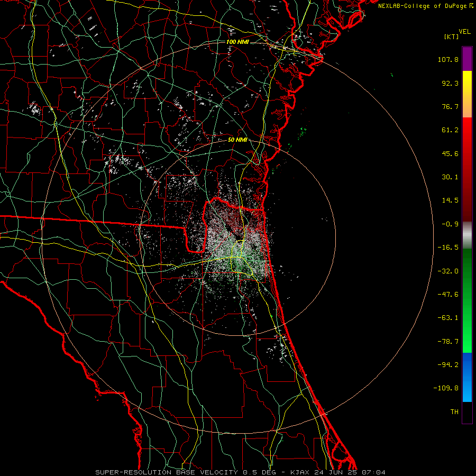Image resolution: width=476 pixels, height=476 pixels.
Task: Click the -32.0 velocity scale value
Action: tap(448, 271)
